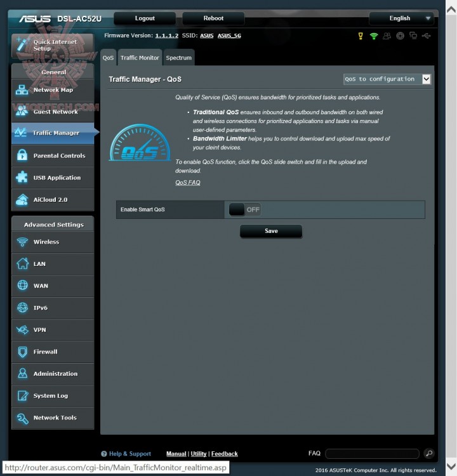Click the Help & Support question icon
Image resolution: width=457 pixels, height=476 pixels.
coord(104,454)
